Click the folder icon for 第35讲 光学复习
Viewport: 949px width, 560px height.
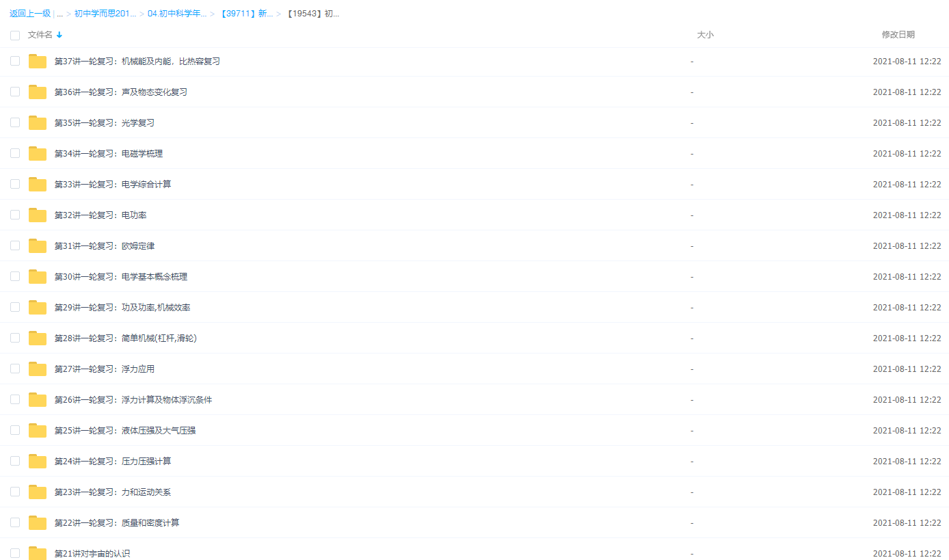[37, 123]
